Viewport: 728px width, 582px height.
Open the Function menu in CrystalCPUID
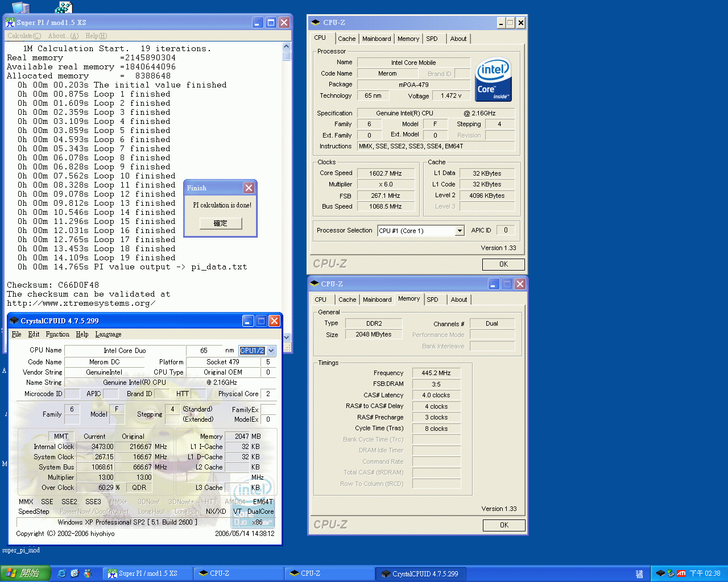(57, 334)
